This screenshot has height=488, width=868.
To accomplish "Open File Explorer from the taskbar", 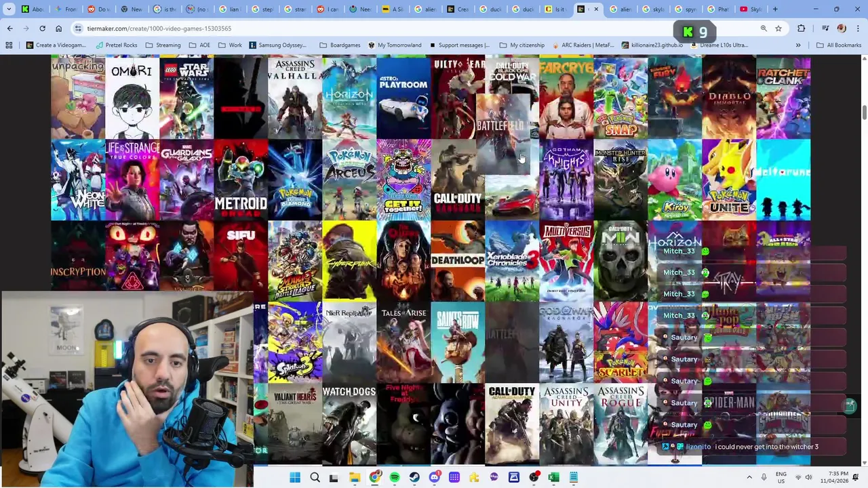I will 355,478.
